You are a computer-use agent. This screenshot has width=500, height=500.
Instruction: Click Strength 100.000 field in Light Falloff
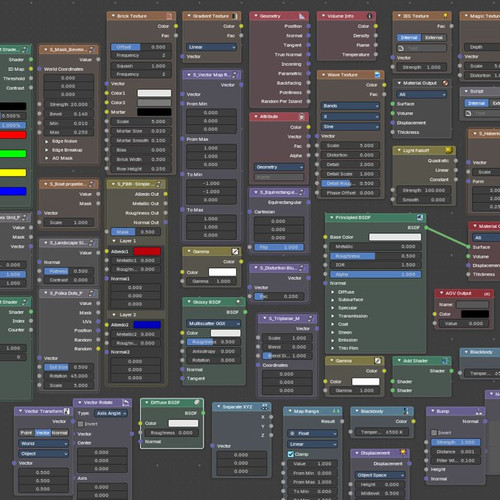423,190
